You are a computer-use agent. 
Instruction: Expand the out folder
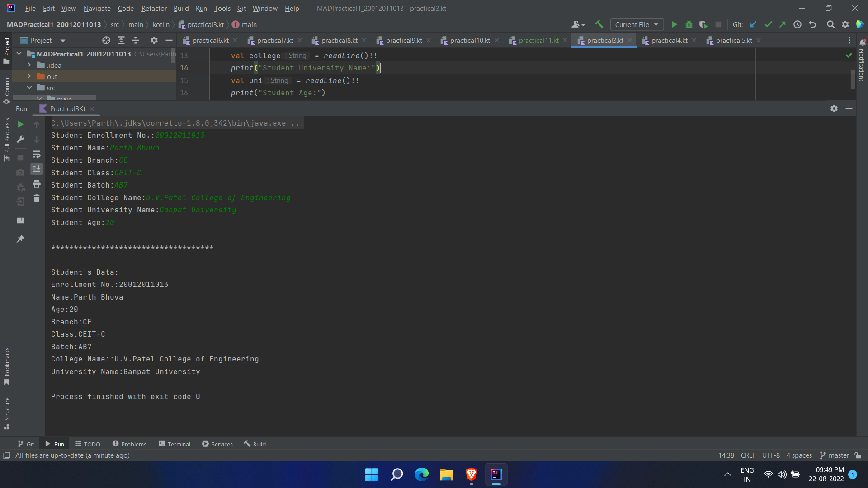(x=29, y=76)
